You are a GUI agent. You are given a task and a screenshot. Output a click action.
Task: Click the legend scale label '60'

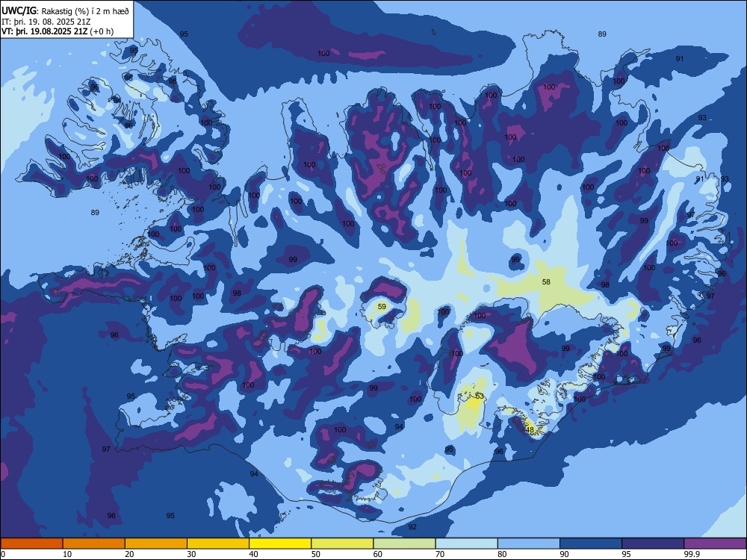pyautogui.click(x=378, y=554)
